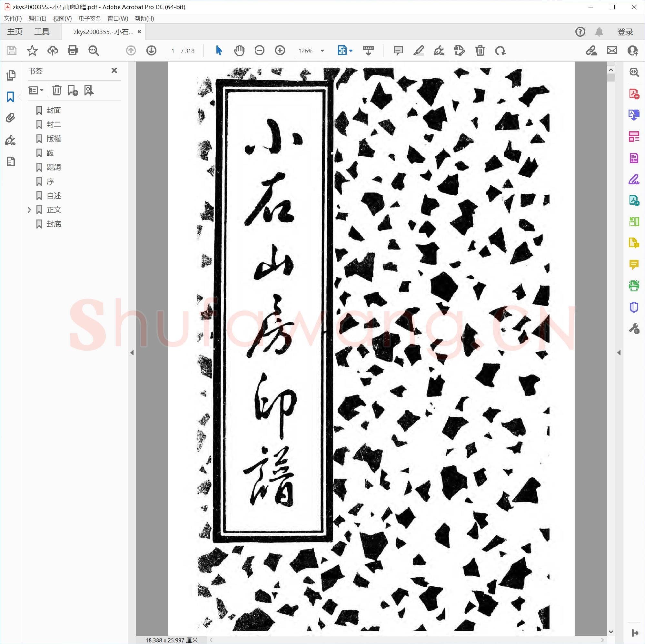Toggle the Page Thumbnails panel
Image resolution: width=645 pixels, height=644 pixels.
[11, 76]
